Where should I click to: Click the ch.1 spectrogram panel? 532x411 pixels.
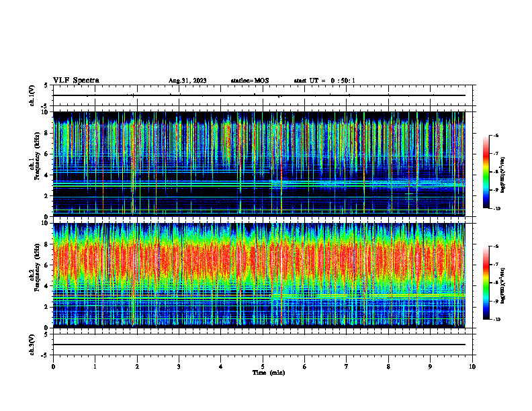259,164
